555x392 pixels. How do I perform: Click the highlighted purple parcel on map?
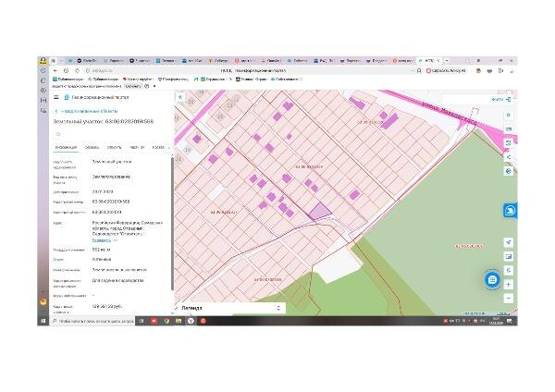[x=320, y=211]
